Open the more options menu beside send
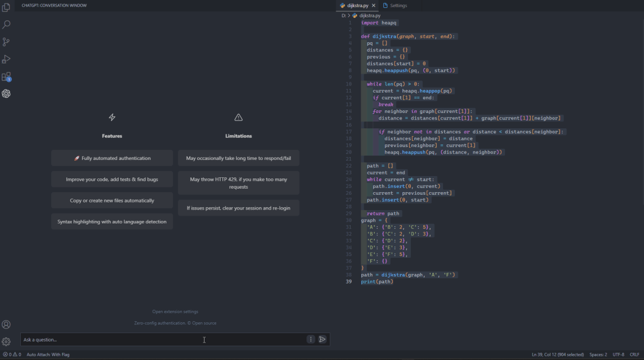 coord(311,339)
